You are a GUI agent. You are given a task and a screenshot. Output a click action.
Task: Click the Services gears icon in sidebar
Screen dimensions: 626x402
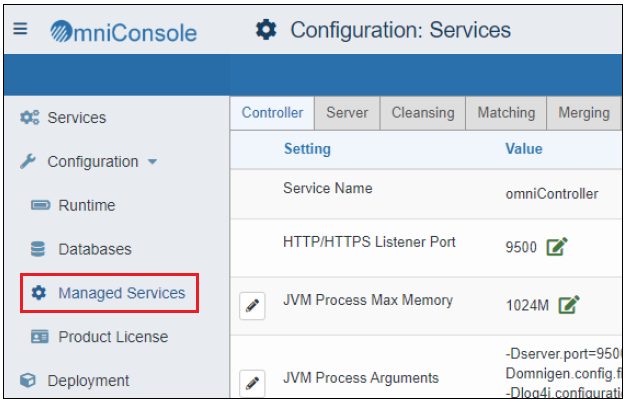tap(30, 117)
